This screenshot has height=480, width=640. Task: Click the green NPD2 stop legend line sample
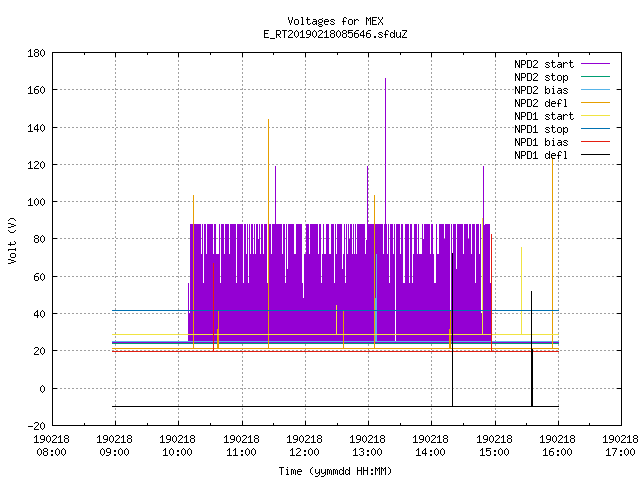tap(596, 76)
